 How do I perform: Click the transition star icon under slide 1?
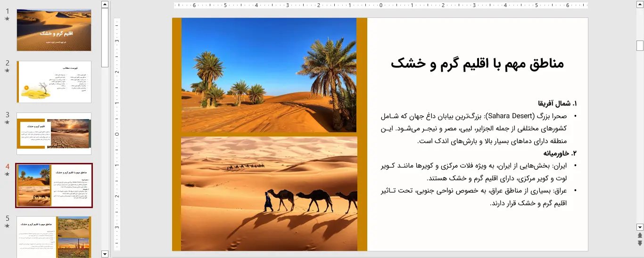tap(7, 19)
